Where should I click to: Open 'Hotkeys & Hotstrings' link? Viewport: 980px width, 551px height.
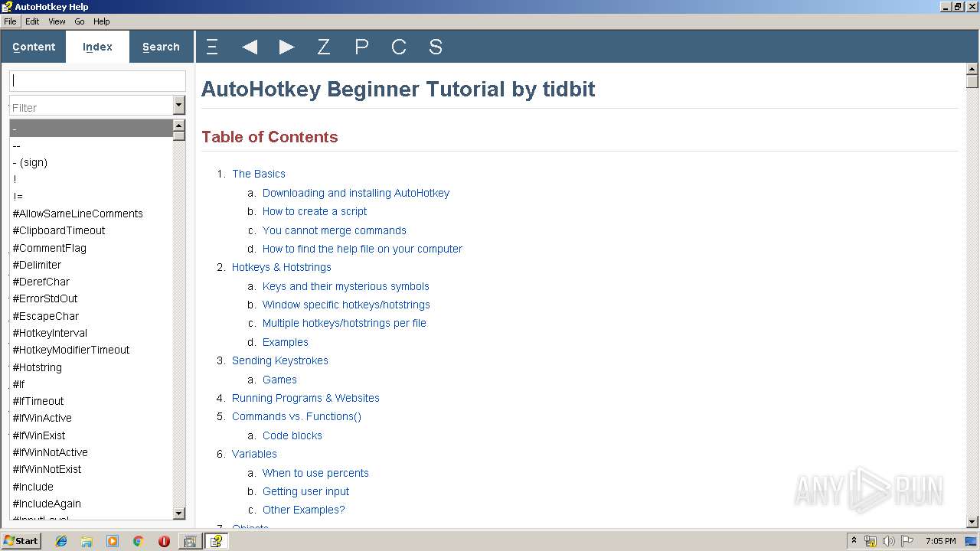click(282, 267)
